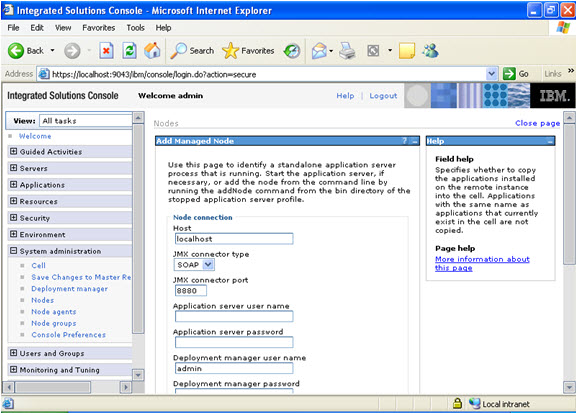Click the Refresh page icon
The width and height of the screenshot is (576, 413).
pyautogui.click(x=129, y=51)
